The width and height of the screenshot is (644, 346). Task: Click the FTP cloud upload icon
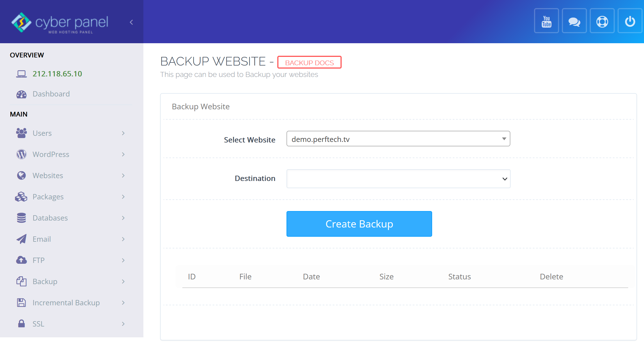point(21,260)
